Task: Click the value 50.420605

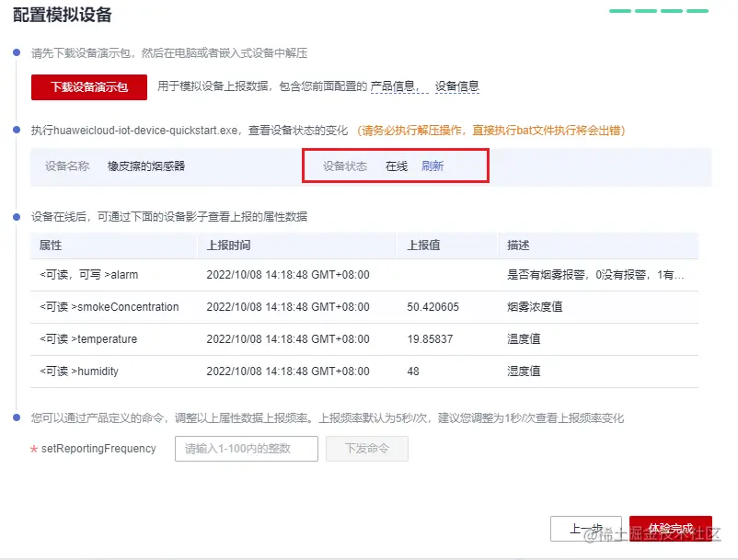Action: pyautogui.click(x=433, y=307)
